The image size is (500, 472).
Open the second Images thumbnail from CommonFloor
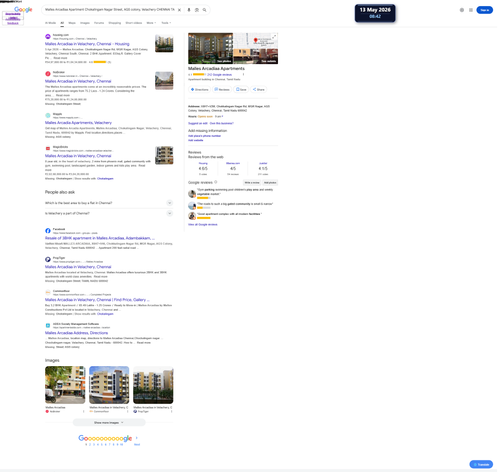pyautogui.click(x=109, y=385)
